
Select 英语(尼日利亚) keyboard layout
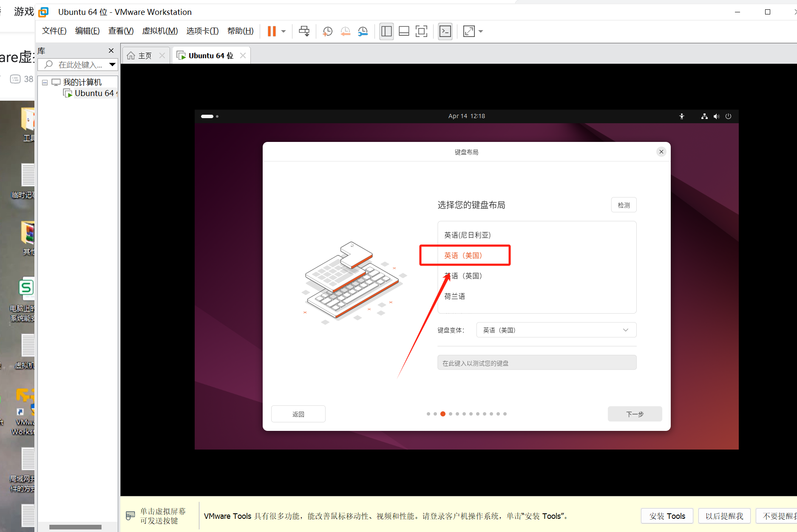537,235
